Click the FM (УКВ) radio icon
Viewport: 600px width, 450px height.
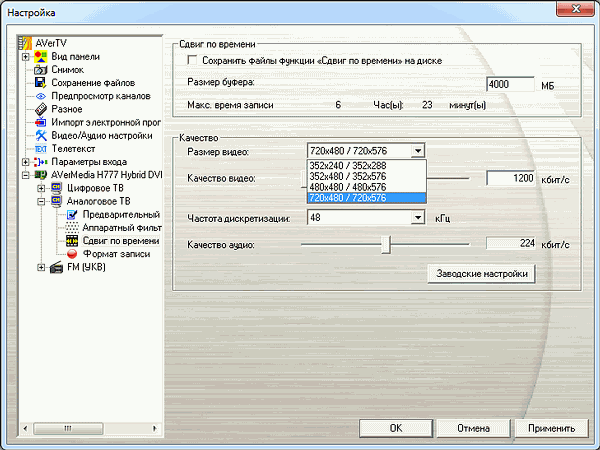pos(56,267)
